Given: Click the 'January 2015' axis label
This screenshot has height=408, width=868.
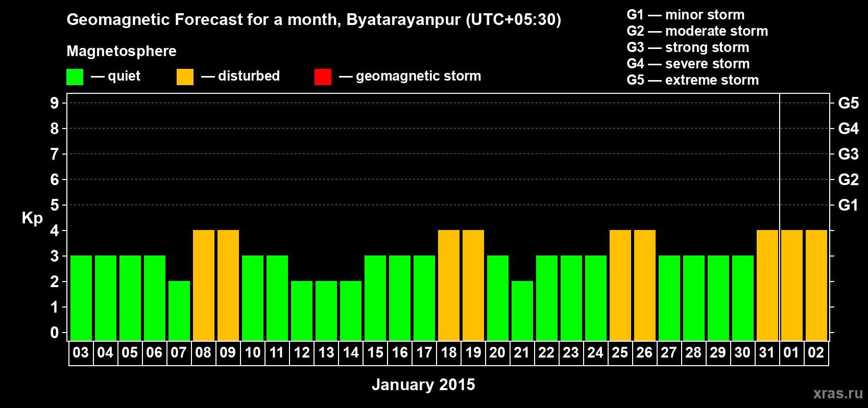Looking at the screenshot, I should tap(423, 385).
